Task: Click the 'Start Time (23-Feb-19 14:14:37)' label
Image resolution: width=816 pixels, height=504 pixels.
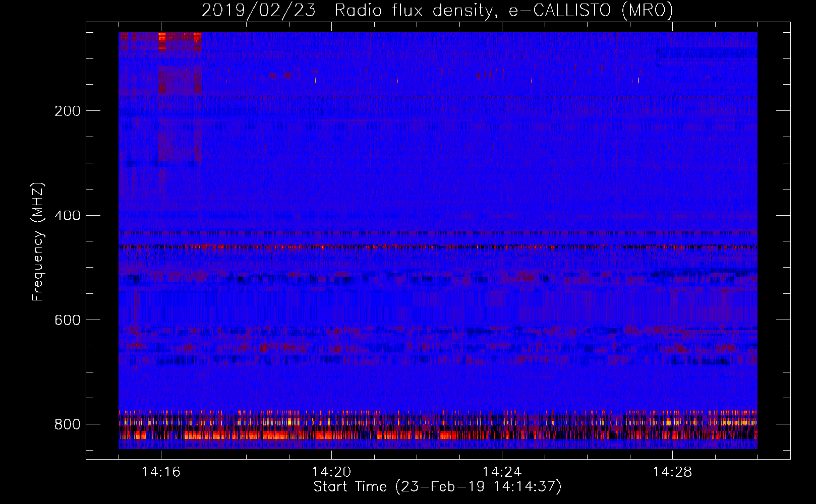Action: (437, 487)
